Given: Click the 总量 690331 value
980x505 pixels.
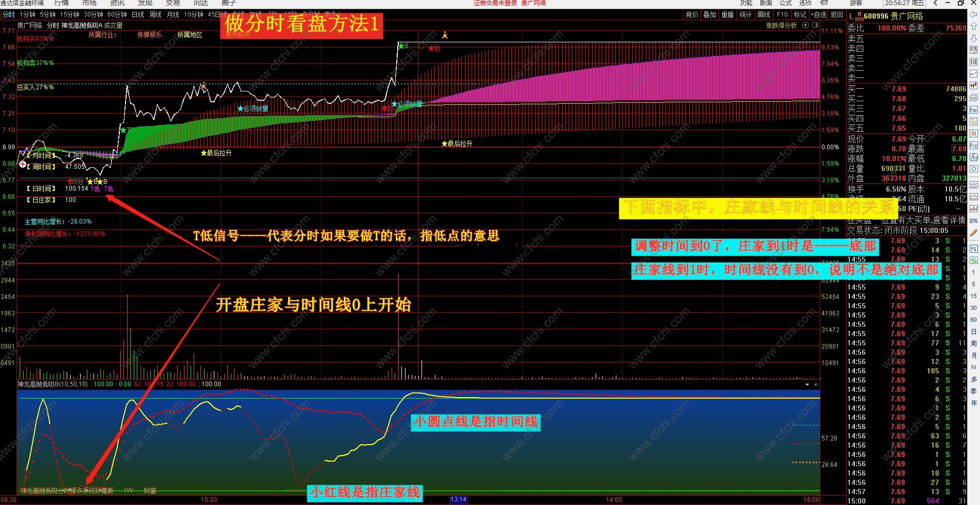Looking at the screenshot, I should coord(893,168).
